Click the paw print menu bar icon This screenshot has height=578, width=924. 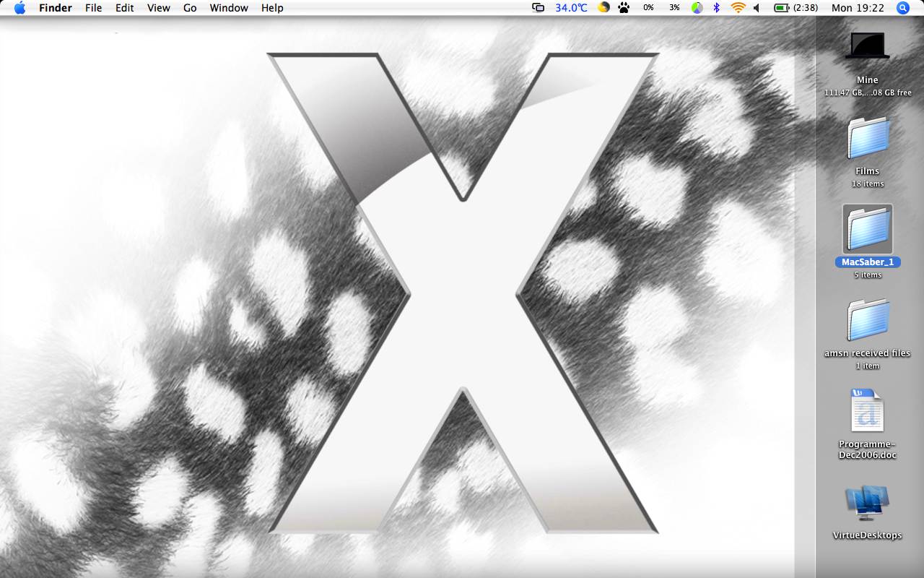[x=625, y=8]
